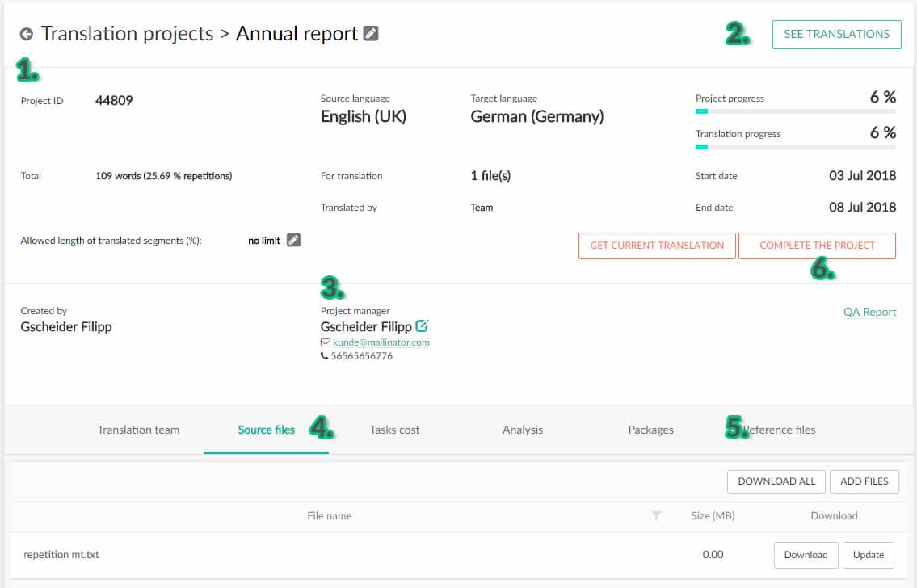Switch to the Translation team tab

click(139, 430)
